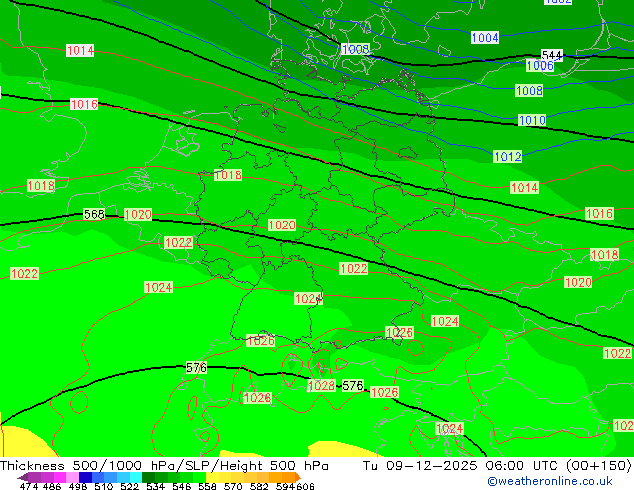Pick the bright magenta legend swatch
This screenshot has height=490, width=634.
pyautogui.click(x=60, y=477)
